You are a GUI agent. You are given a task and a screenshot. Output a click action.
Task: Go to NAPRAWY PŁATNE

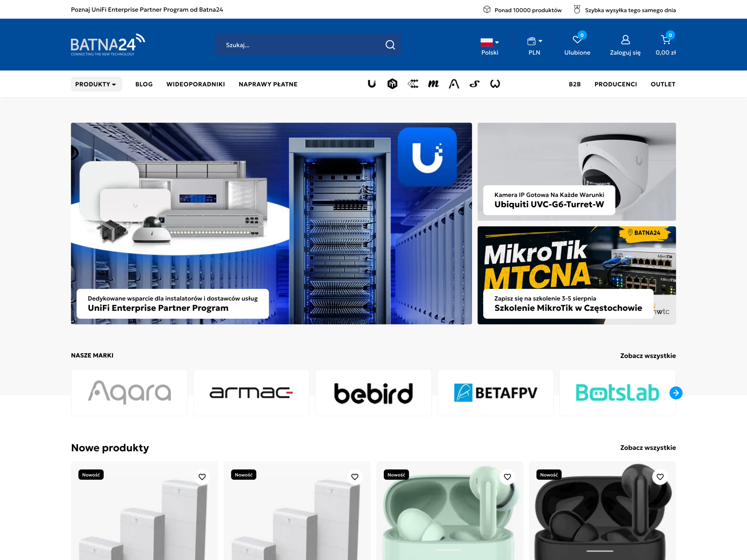coord(268,84)
